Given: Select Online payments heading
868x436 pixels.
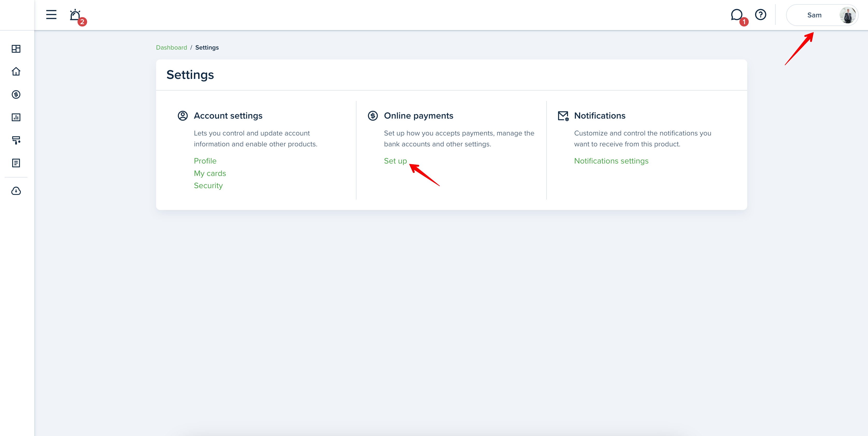Looking at the screenshot, I should pyautogui.click(x=418, y=116).
